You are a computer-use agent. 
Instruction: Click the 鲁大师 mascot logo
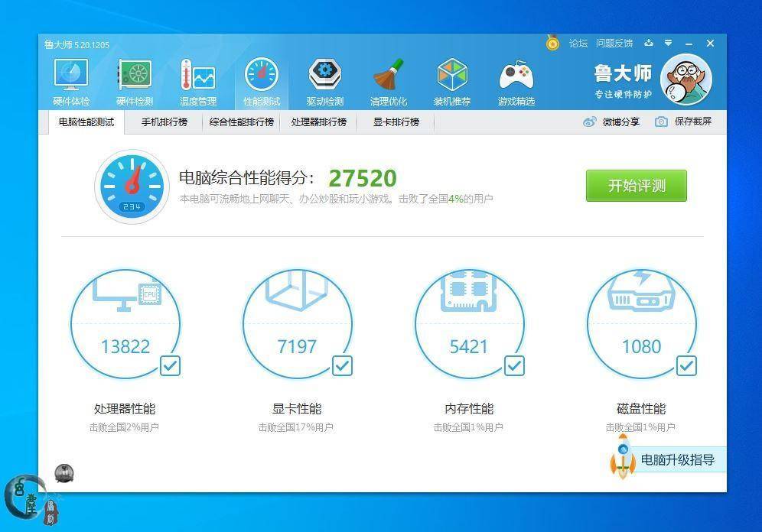[x=687, y=78]
